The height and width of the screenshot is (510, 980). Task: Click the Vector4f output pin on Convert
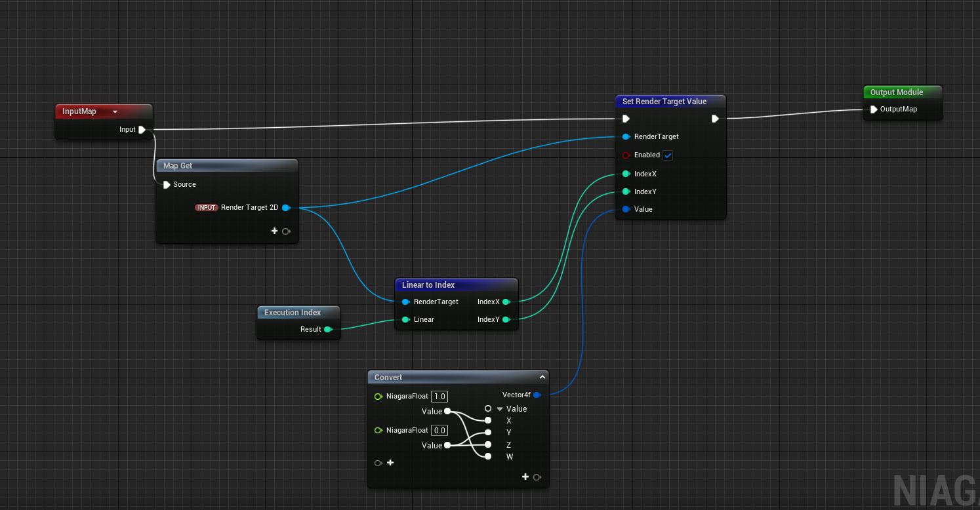pyautogui.click(x=537, y=395)
